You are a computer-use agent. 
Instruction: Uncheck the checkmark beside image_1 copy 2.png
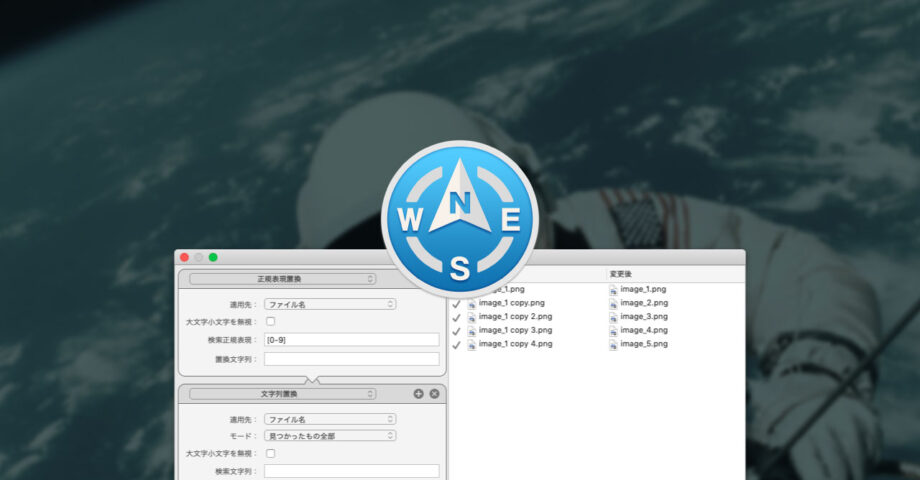click(456, 317)
